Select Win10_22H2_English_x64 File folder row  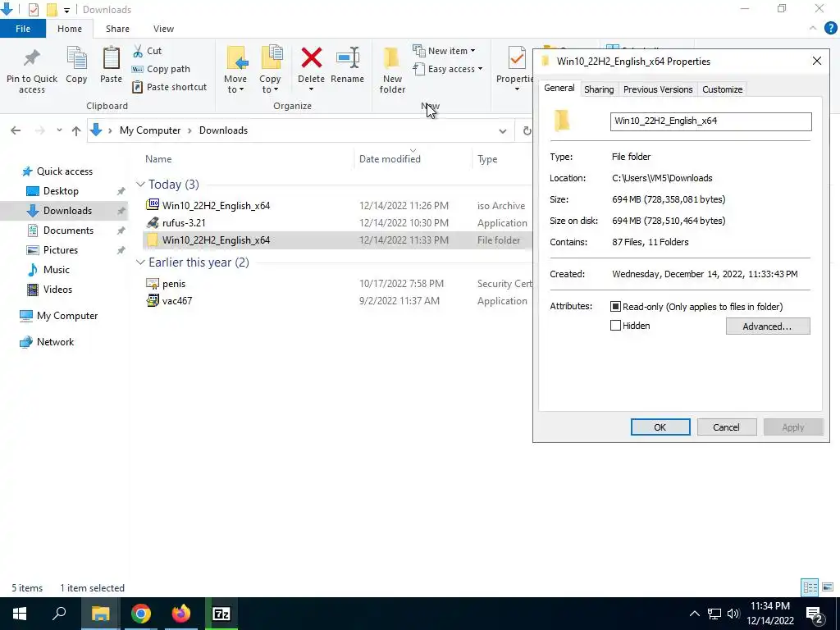point(337,240)
